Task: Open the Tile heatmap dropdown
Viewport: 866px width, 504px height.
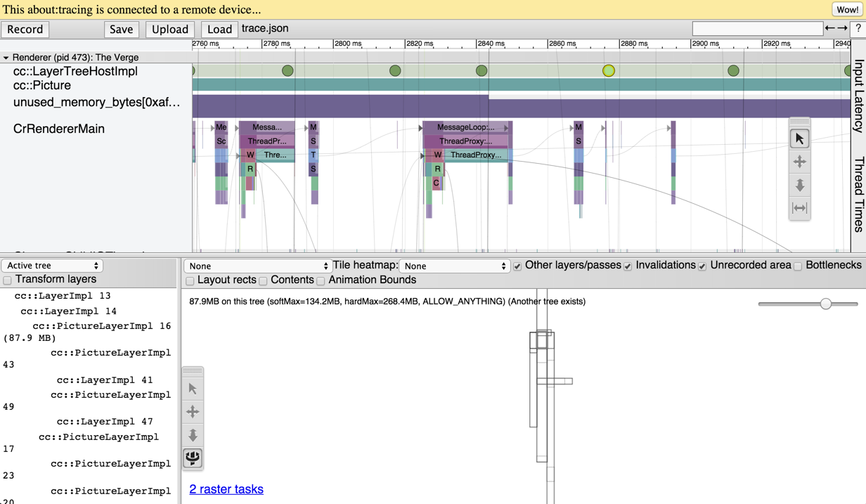Action: point(455,266)
